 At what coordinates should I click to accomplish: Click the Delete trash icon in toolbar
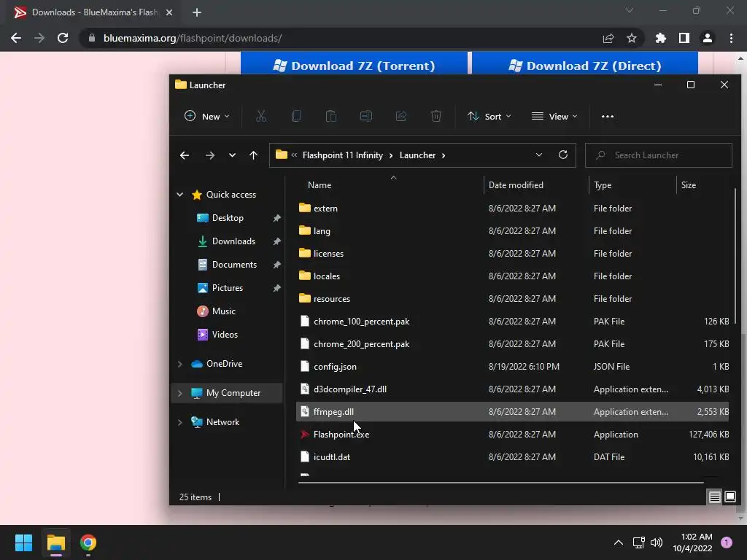(436, 116)
